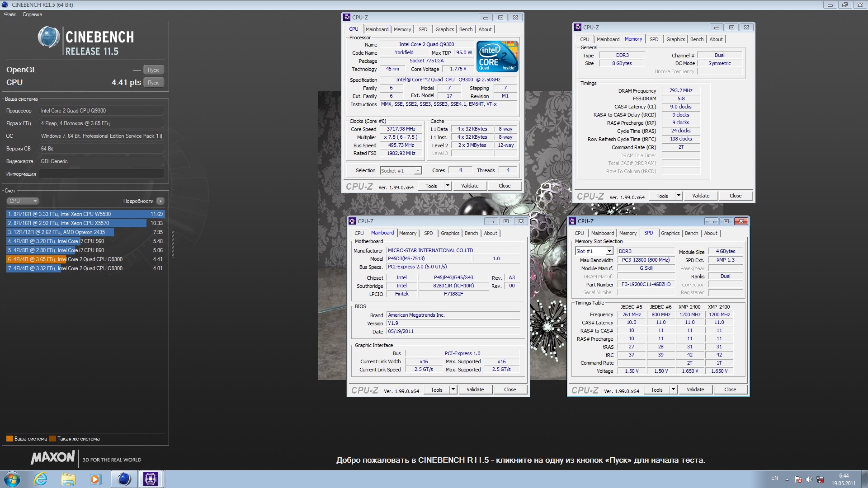868x488 pixels.
Task: Select ranking row Core i7 CPU 960
Action: coord(85,241)
